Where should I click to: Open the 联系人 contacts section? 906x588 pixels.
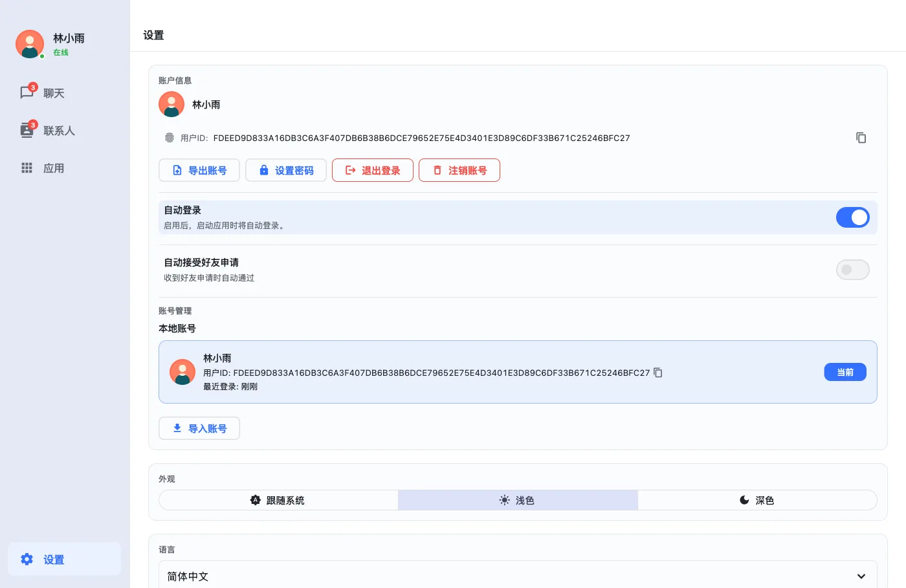[x=64, y=131]
